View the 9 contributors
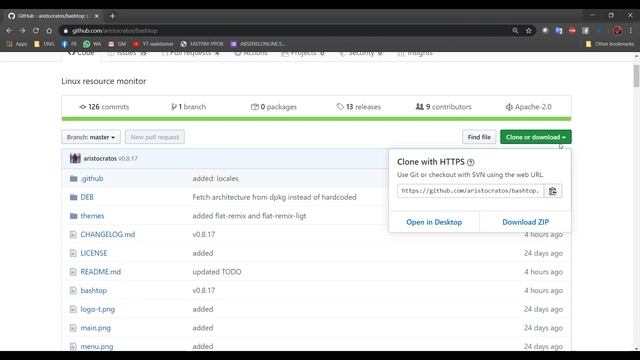This screenshot has width=640, height=360. [x=443, y=107]
